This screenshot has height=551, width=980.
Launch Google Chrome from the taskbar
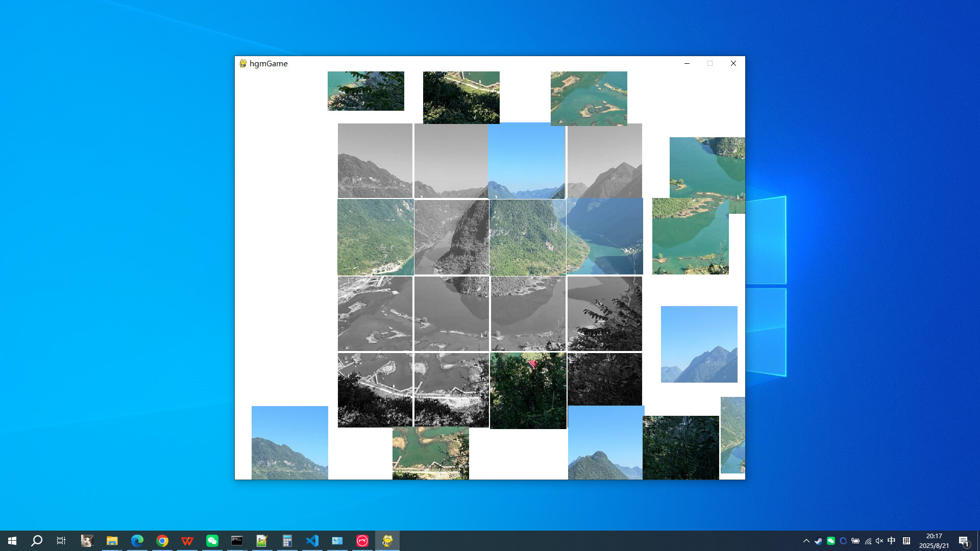[x=162, y=540]
